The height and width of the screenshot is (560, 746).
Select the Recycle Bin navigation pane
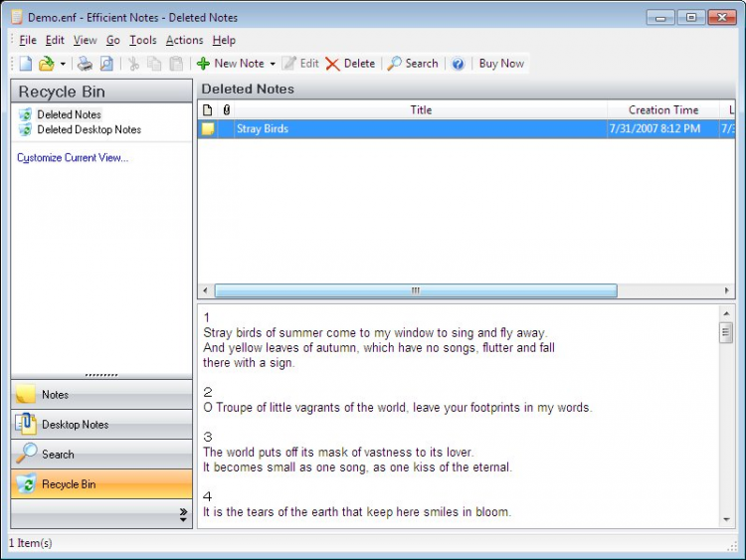pos(101,483)
